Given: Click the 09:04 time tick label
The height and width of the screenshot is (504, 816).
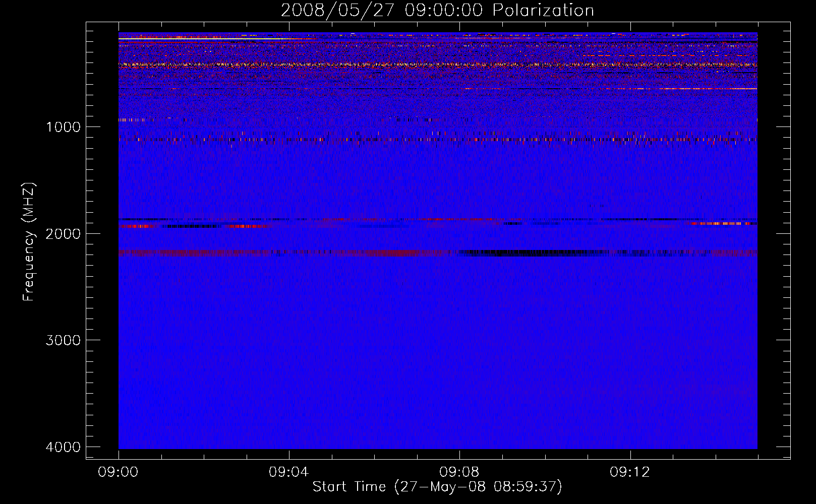Looking at the screenshot, I should [x=289, y=472].
